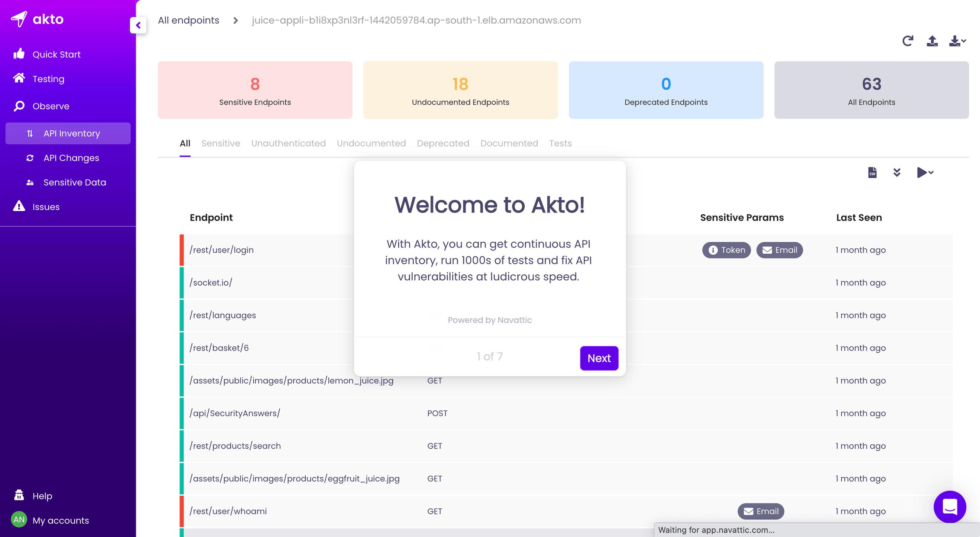Open the run tests dropdown chevron
The image size is (980, 537).
(931, 173)
